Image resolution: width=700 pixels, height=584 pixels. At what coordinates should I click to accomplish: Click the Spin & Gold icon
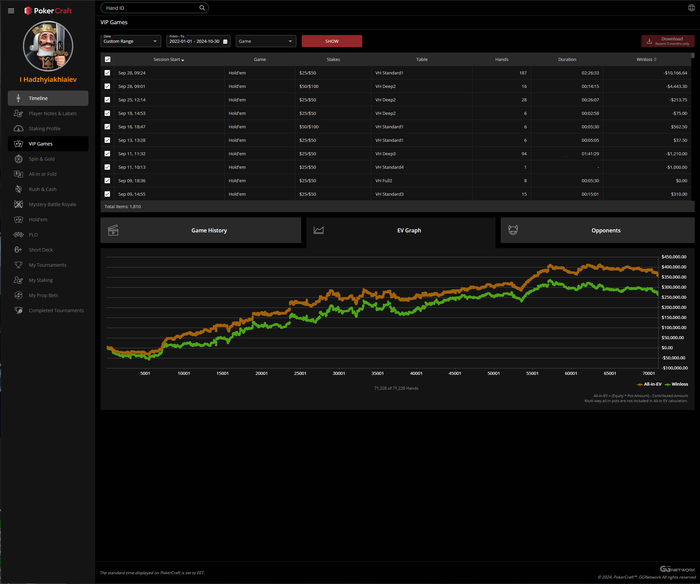18,159
